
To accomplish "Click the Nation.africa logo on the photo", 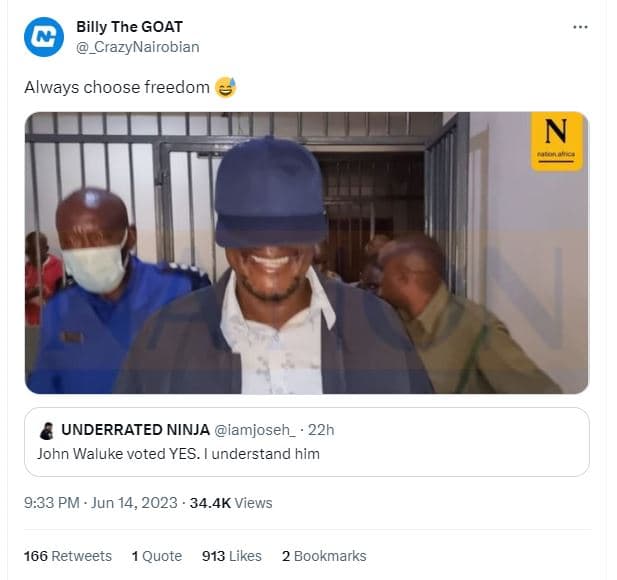I will pyautogui.click(x=557, y=141).
